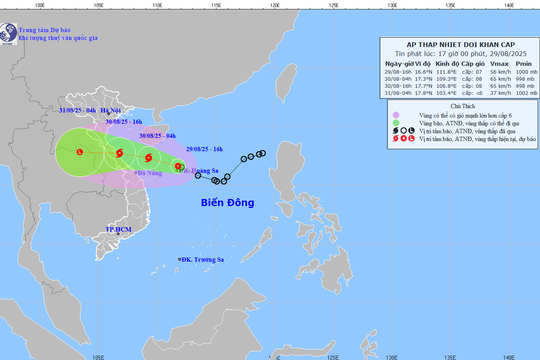
Task: Select the current storm position red marker
Action: pos(178,166)
